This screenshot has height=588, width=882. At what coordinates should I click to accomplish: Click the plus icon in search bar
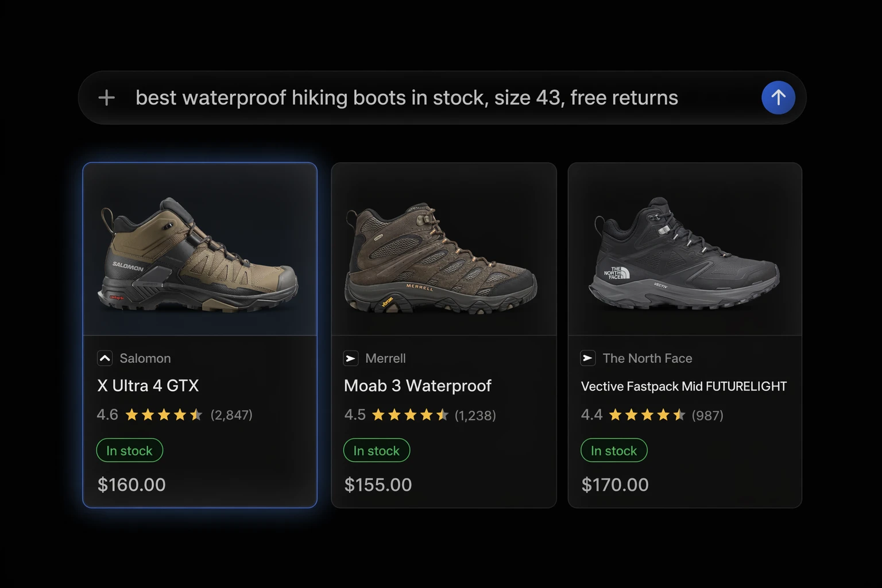[x=106, y=98]
